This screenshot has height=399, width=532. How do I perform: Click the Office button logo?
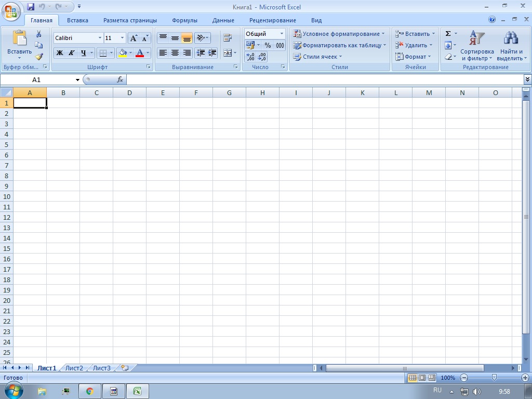(11, 11)
